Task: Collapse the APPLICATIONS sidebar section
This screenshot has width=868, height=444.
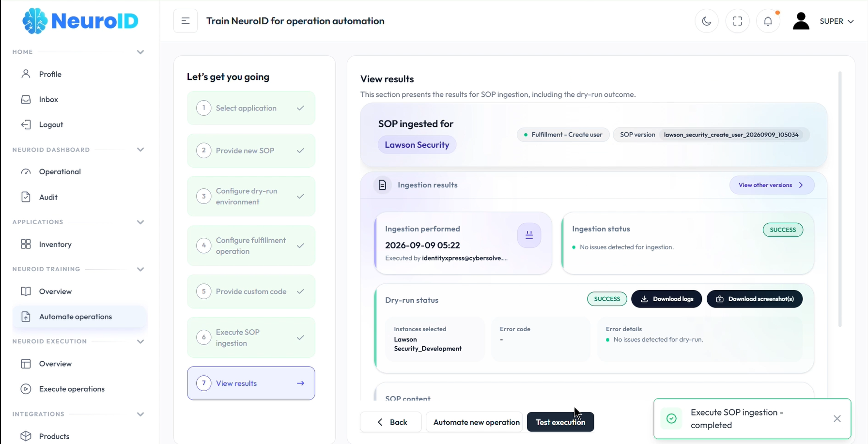Action: (x=140, y=222)
